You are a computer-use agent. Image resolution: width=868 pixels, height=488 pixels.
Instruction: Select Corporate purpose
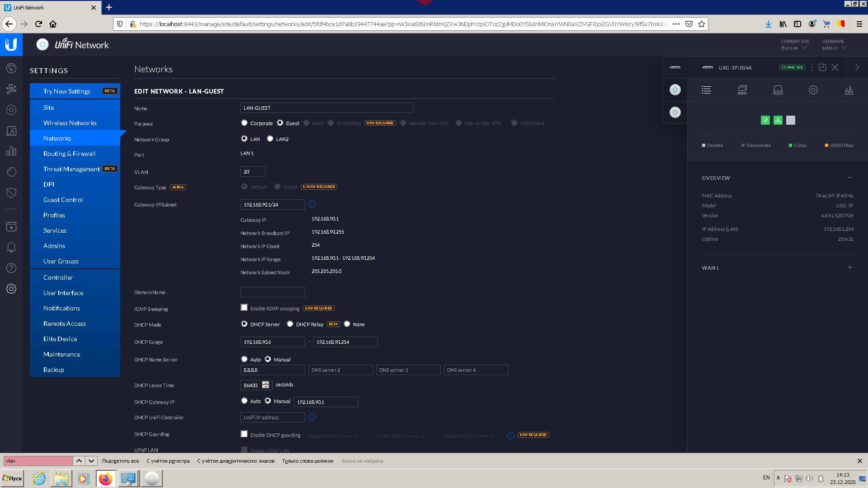pos(244,123)
